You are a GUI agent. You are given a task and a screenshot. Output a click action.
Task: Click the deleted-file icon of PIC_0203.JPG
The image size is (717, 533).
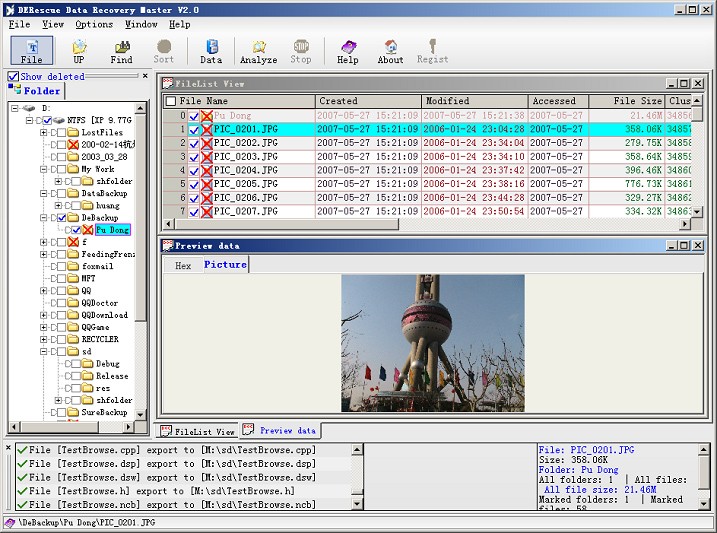point(207,157)
